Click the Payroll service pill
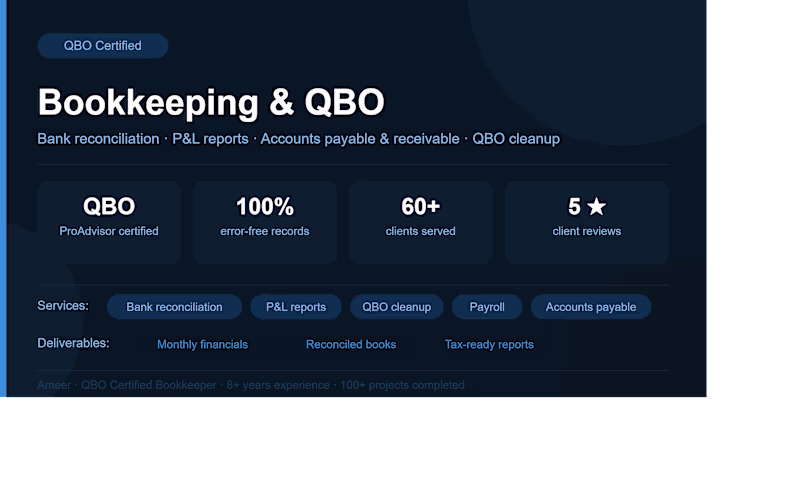Viewport: 800px width, 499px height. 487,307
